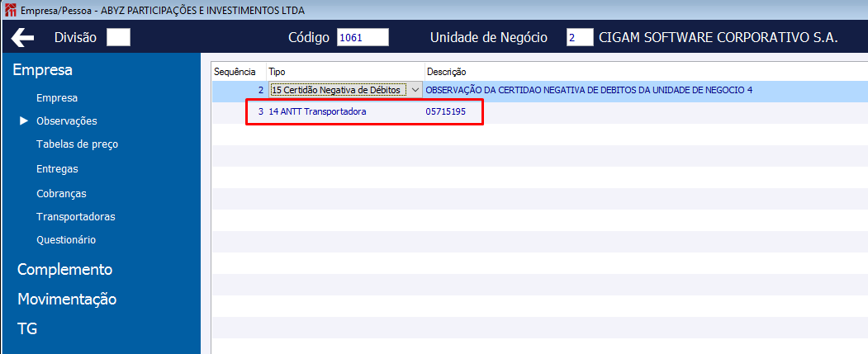Image resolution: width=868 pixels, height=354 pixels.
Task: Open Questionário in the sidebar
Action: (66, 240)
